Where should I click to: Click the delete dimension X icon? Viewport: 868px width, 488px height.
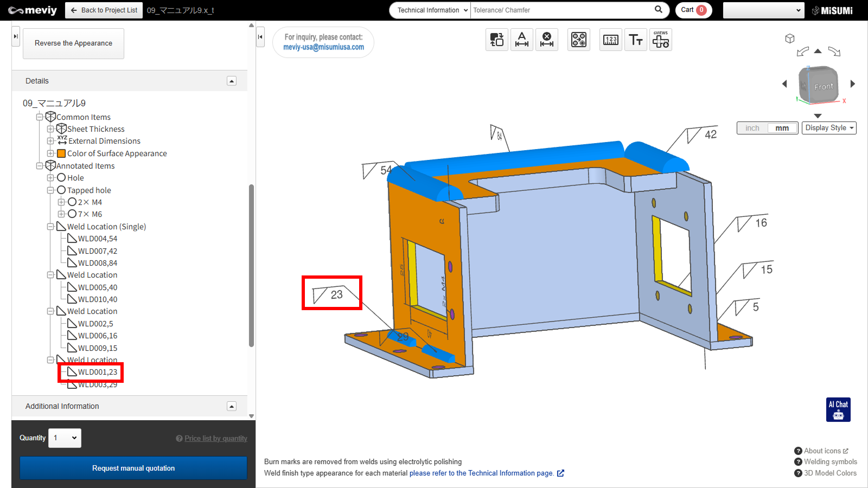(x=547, y=40)
